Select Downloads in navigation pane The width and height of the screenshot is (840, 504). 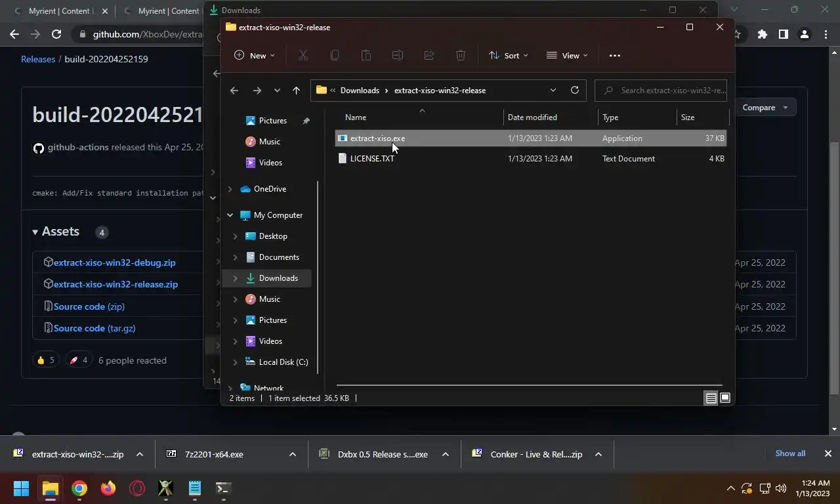pos(267,278)
